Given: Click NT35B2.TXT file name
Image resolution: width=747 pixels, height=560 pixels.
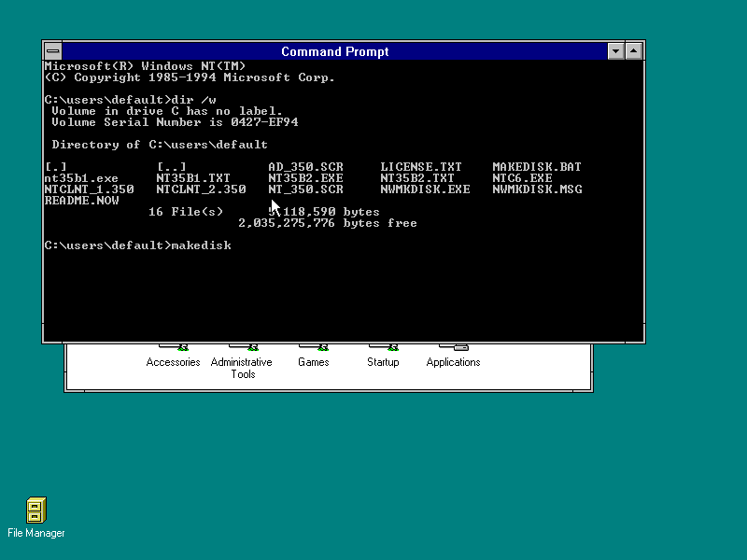Looking at the screenshot, I should point(417,178).
